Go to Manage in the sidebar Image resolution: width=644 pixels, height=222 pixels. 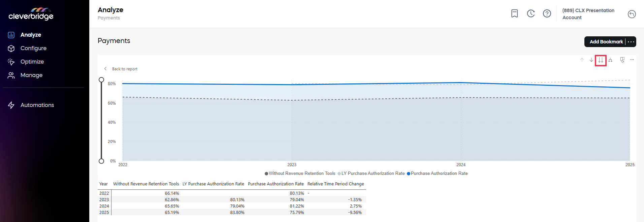click(31, 75)
